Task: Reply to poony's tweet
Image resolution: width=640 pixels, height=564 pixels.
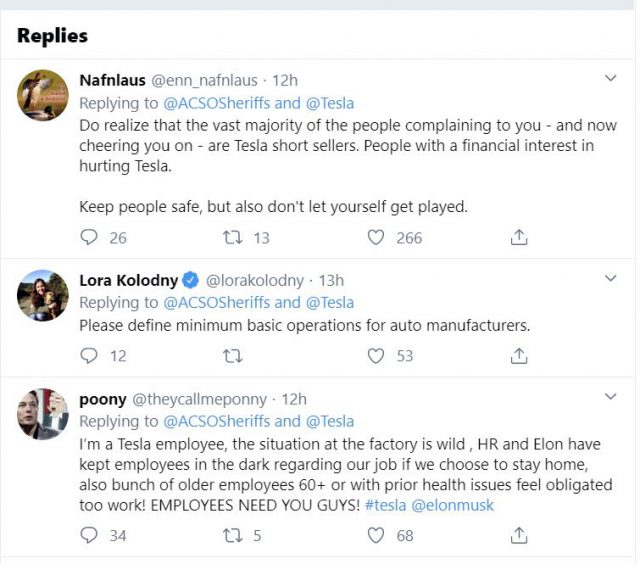Action: coord(89,535)
